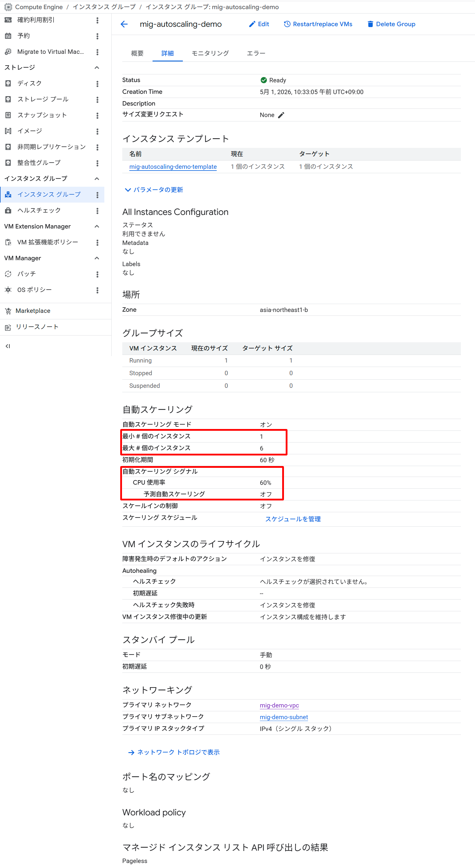Click the スナップショット icon
This screenshot has width=475, height=868.
8,115
